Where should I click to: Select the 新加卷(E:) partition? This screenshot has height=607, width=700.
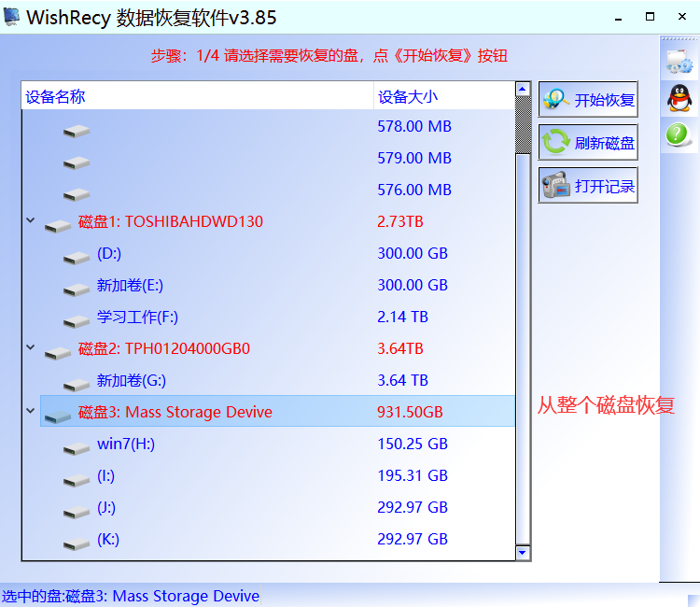130,285
